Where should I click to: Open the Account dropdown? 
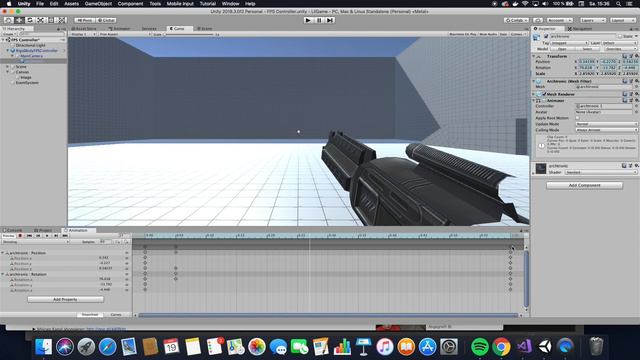(560, 20)
